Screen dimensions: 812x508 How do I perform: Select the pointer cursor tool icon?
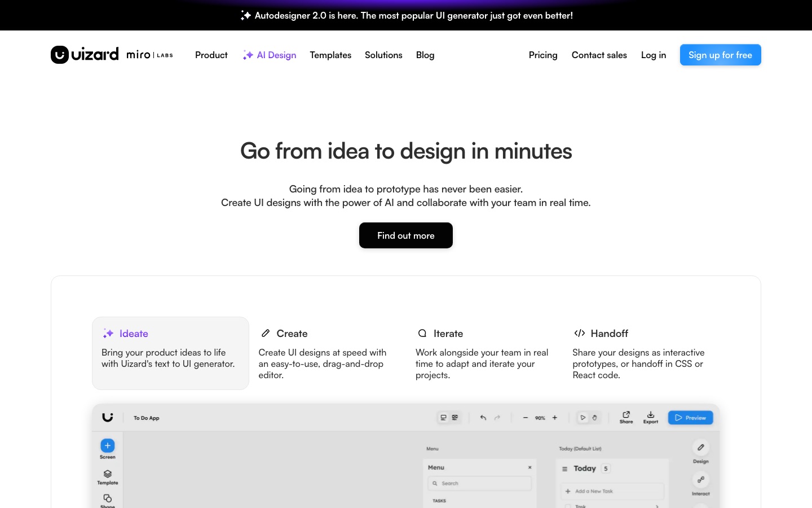pos(583,418)
